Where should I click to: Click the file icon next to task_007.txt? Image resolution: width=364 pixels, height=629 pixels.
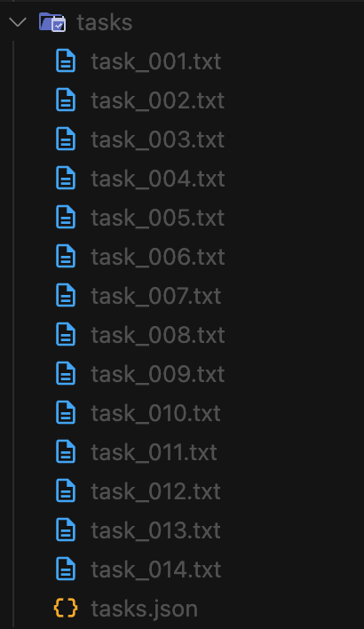66,296
